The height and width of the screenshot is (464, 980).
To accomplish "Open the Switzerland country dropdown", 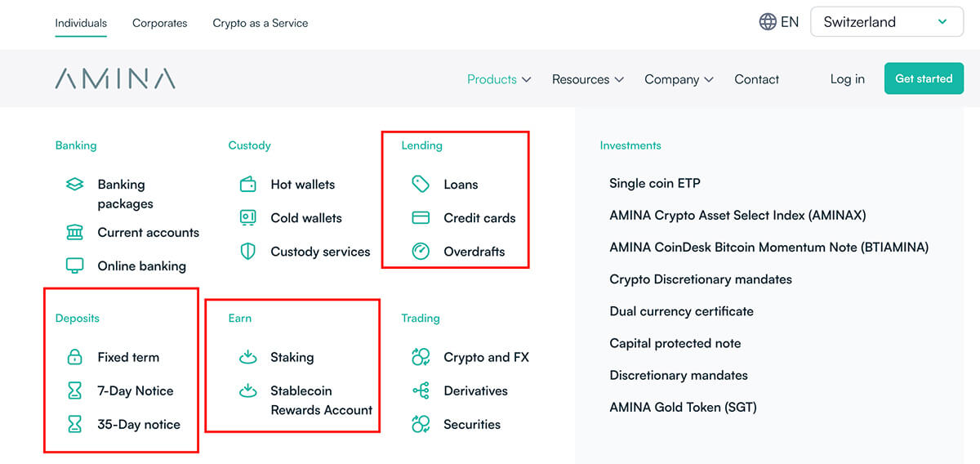I will (885, 22).
